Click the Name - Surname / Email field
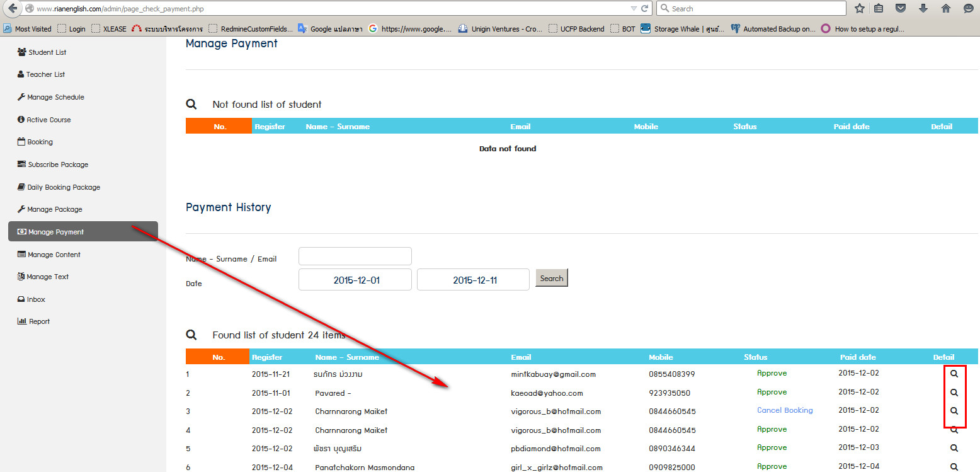 355,256
